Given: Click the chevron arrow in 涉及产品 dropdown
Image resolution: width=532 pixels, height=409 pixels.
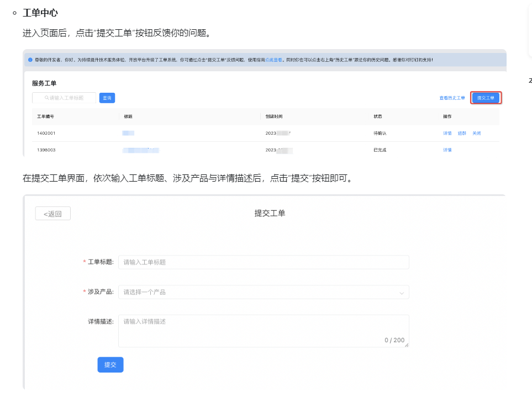Looking at the screenshot, I should tap(402, 293).
